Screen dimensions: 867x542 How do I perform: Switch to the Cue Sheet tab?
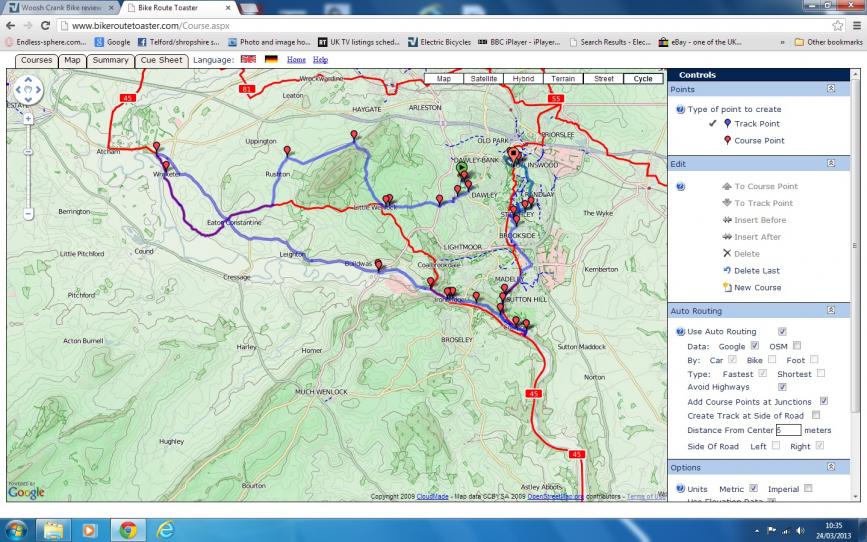click(x=161, y=60)
